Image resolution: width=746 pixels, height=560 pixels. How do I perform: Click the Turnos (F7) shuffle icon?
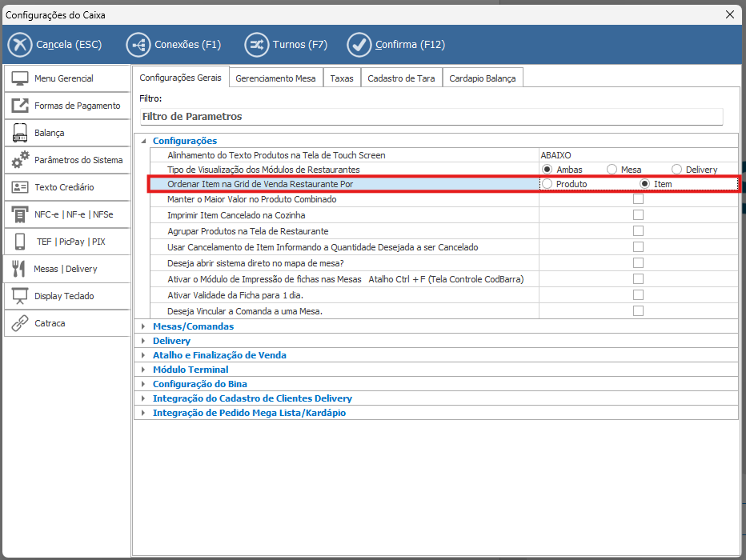pyautogui.click(x=256, y=45)
